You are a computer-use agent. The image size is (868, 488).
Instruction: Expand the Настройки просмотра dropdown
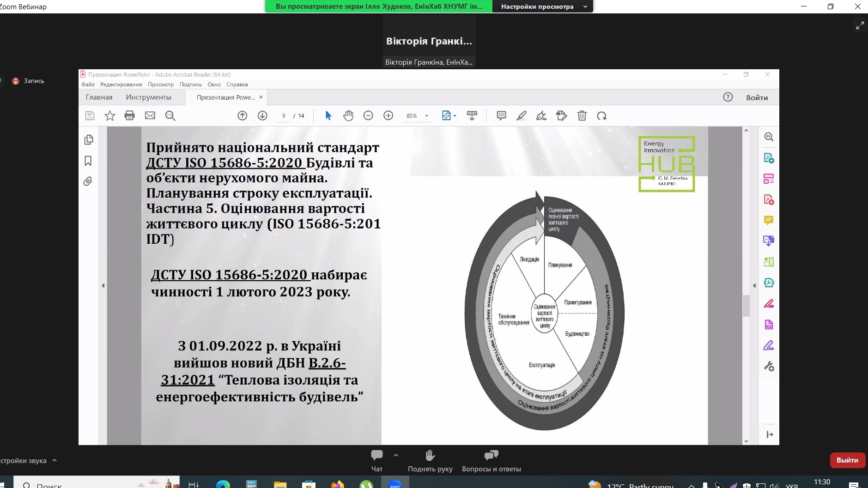[x=585, y=6]
